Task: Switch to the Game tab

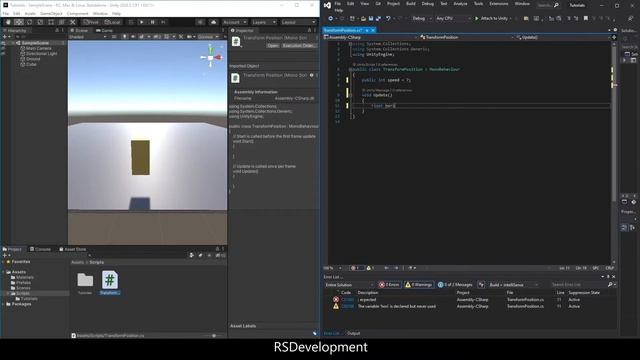Action: 104,31
